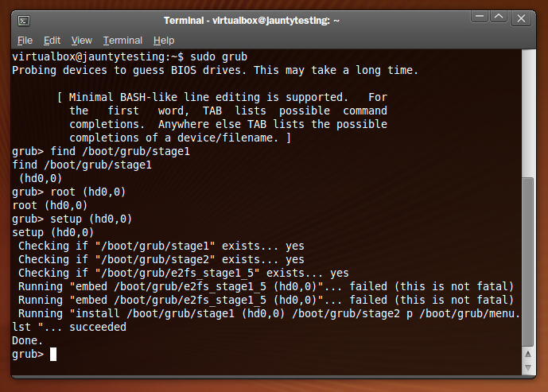Open the terminal window menu icon
Screen dimensions: 548x392
click(25, 20)
